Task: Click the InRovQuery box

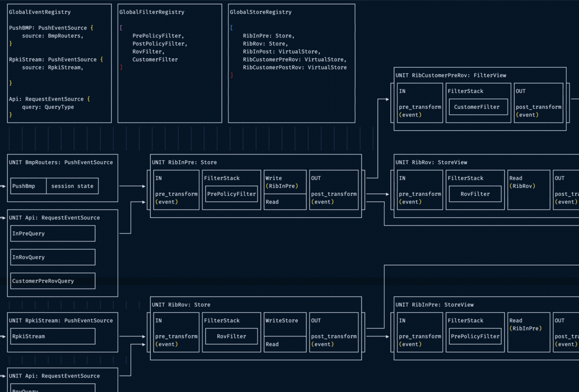Action: pyautogui.click(x=53, y=257)
